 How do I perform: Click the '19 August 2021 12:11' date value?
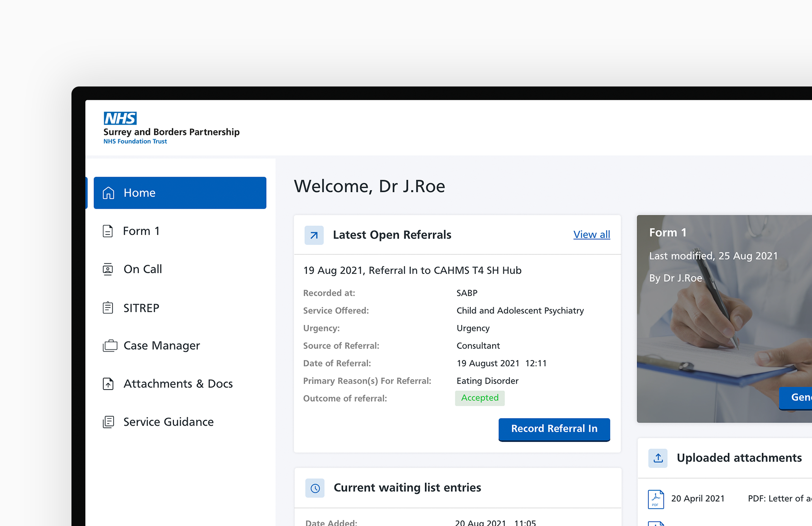pyautogui.click(x=501, y=363)
